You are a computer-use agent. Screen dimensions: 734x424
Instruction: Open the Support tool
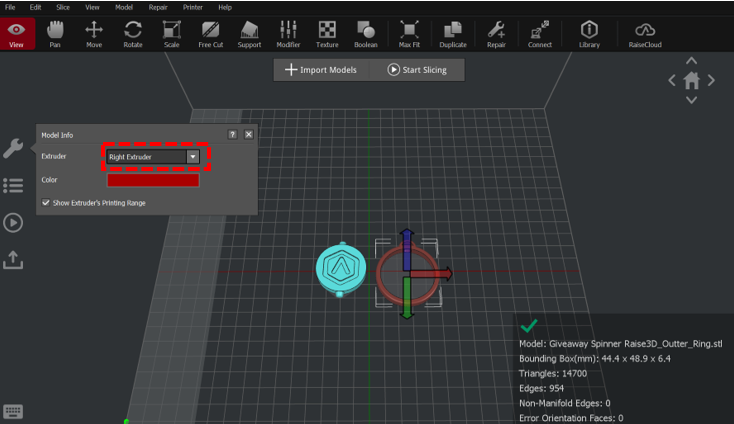[x=249, y=32]
